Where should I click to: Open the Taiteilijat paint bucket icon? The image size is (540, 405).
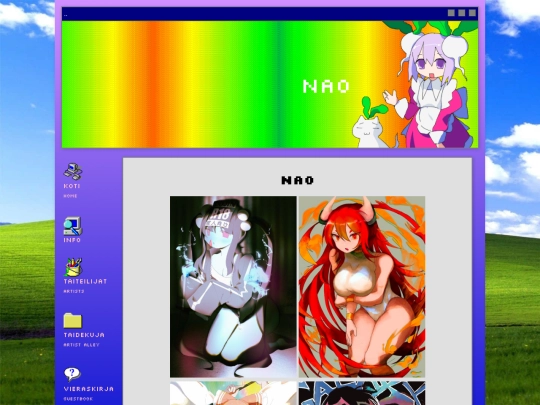(x=73, y=267)
